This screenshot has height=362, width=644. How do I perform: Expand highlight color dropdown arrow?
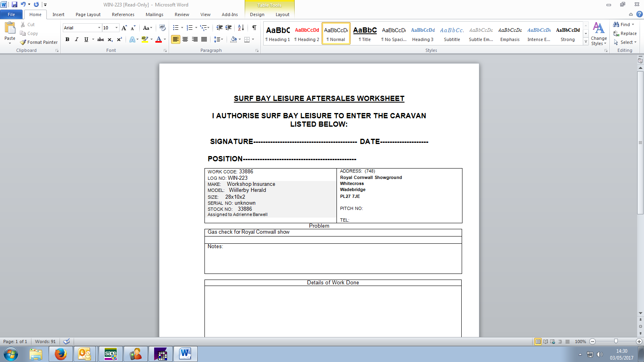(x=151, y=39)
